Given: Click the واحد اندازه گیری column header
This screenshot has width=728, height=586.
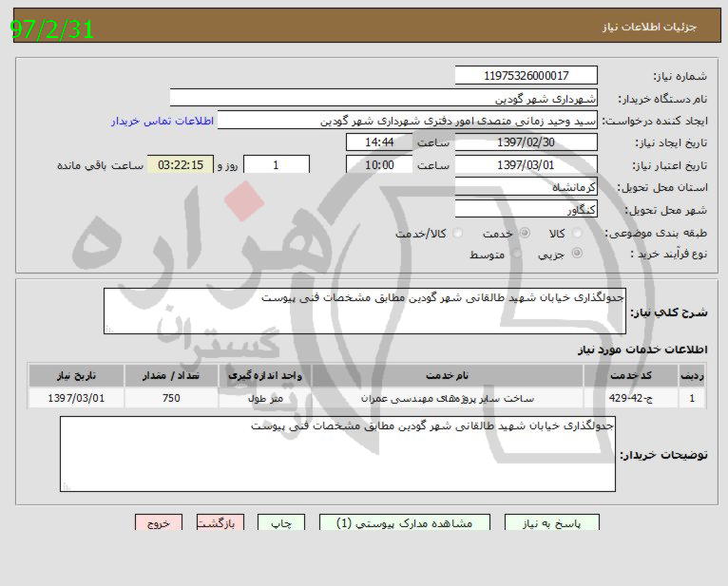Looking at the screenshot, I should (265, 375).
